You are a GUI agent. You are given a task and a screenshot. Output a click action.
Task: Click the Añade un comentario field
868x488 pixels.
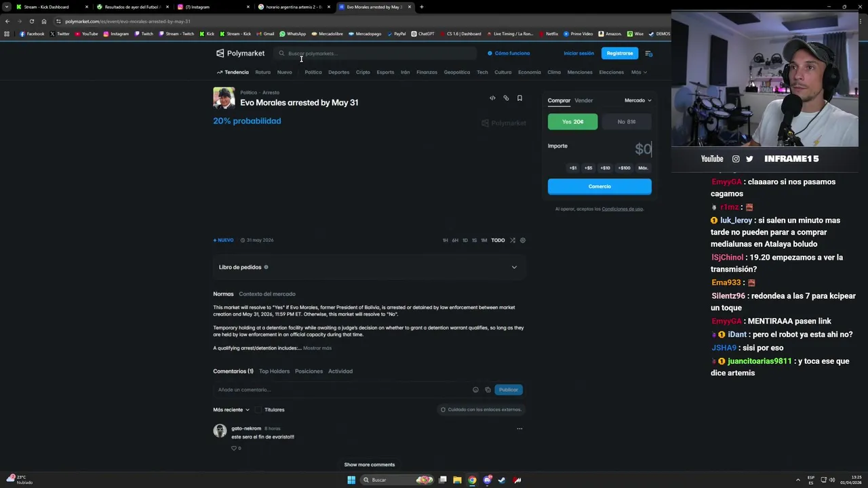342,390
